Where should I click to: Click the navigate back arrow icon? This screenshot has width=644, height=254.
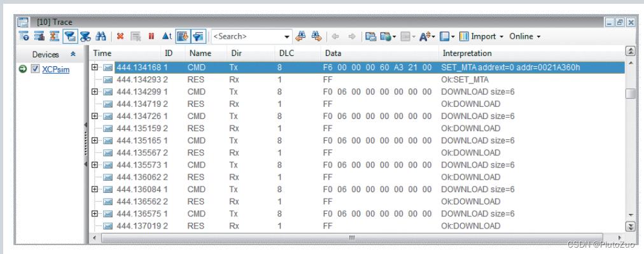[x=335, y=36]
